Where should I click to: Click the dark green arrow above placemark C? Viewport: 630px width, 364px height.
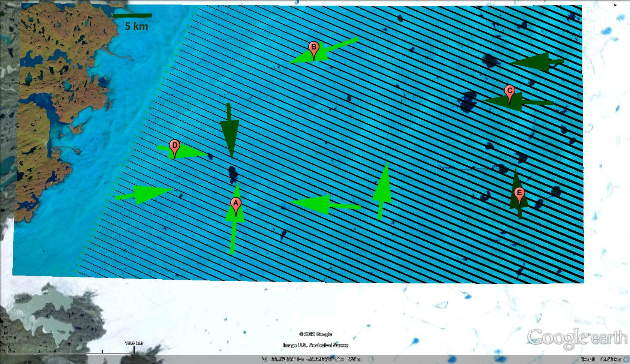[x=536, y=62]
